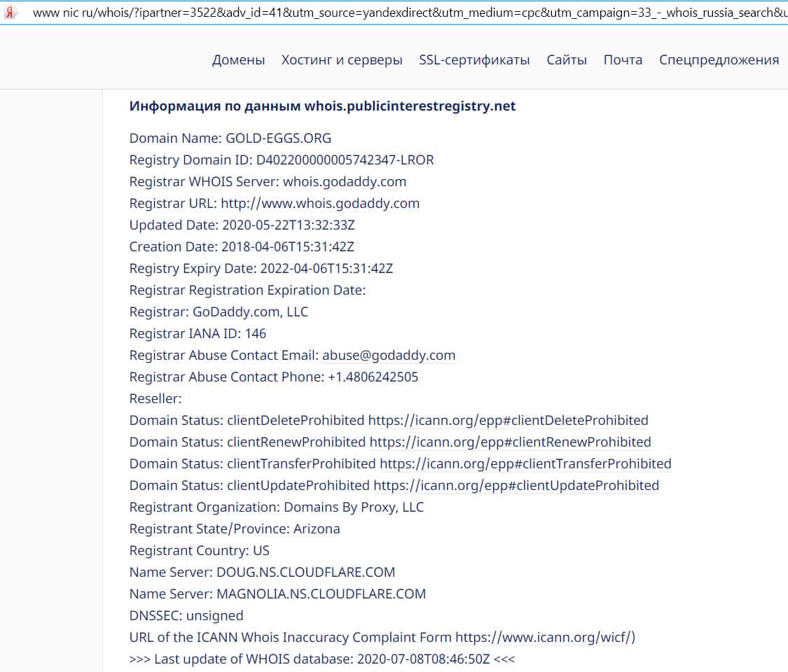Click the Name Server MAGNOLIA.NS.CLOUDFLARE.COM line
The width and height of the screenshot is (788, 672).
(277, 594)
